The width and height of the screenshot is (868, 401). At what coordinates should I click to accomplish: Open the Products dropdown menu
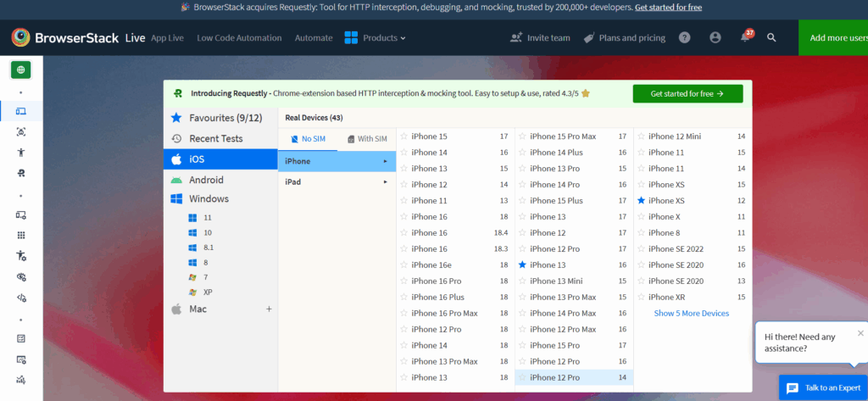click(x=376, y=38)
